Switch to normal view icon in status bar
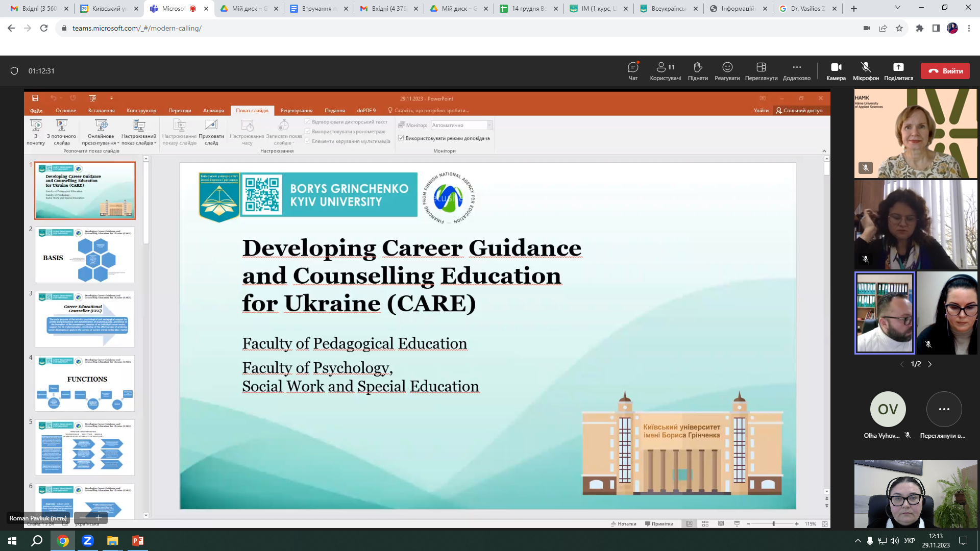This screenshot has height=551, width=980. click(689, 524)
